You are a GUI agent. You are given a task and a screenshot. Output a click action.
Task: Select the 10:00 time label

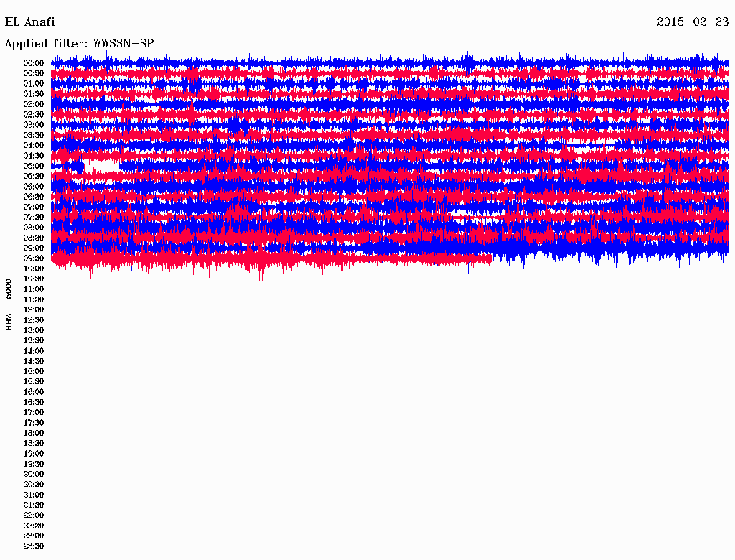pyautogui.click(x=34, y=269)
